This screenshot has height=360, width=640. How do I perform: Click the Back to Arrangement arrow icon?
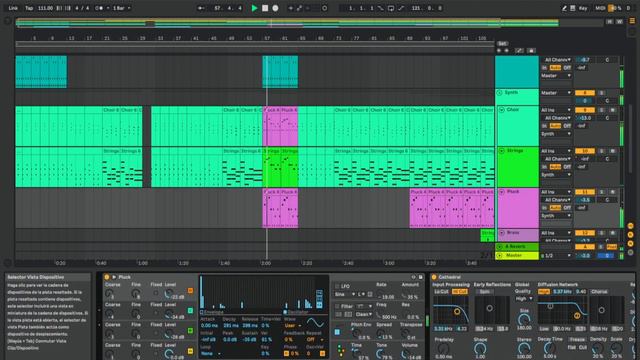[201, 8]
